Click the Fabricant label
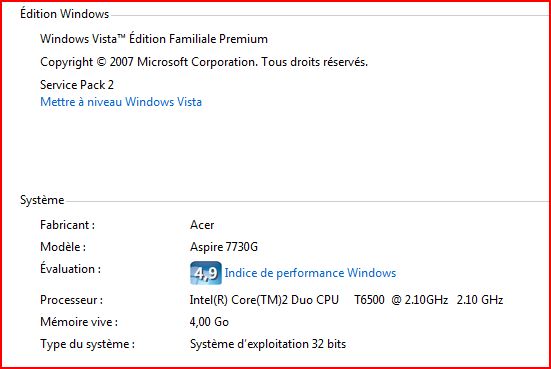551x369 pixels. (67, 225)
